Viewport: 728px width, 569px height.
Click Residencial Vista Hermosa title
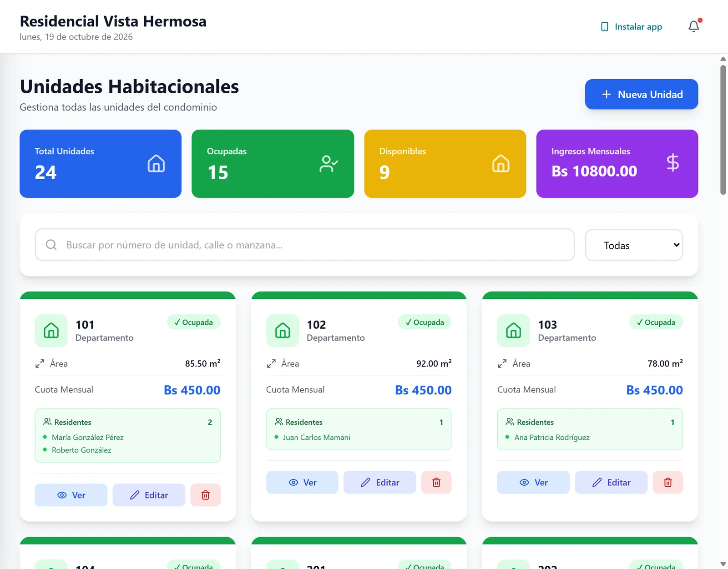coord(113,21)
